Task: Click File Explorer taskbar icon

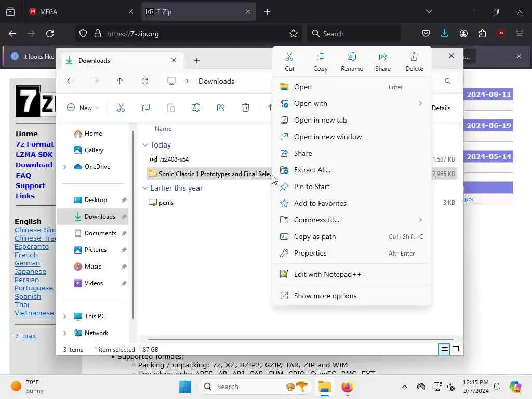Action: tap(324, 387)
